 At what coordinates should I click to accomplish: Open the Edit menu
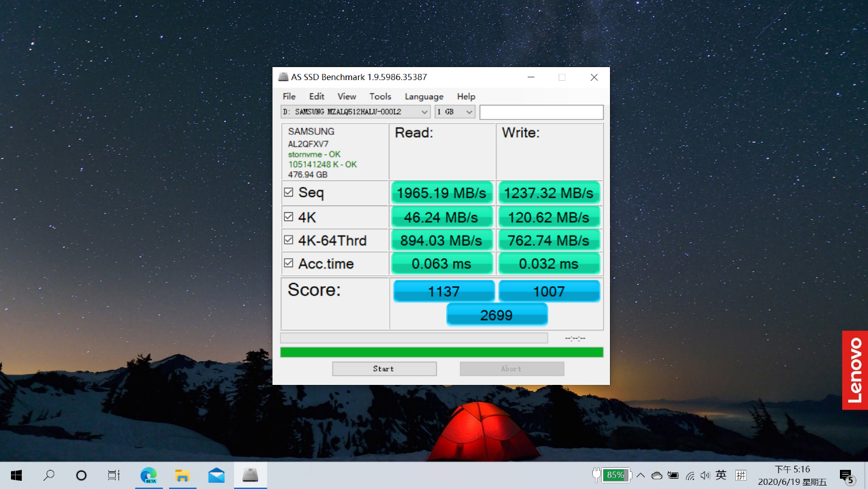316,97
